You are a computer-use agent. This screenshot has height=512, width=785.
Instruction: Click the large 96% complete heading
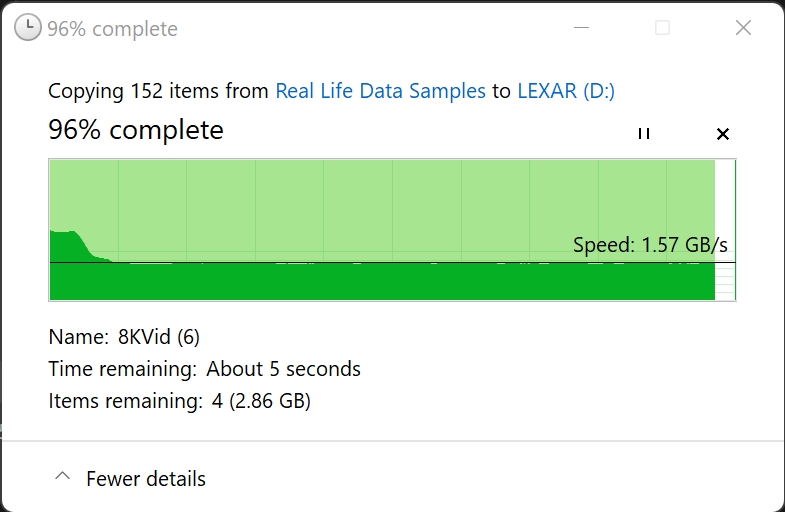[136, 130]
